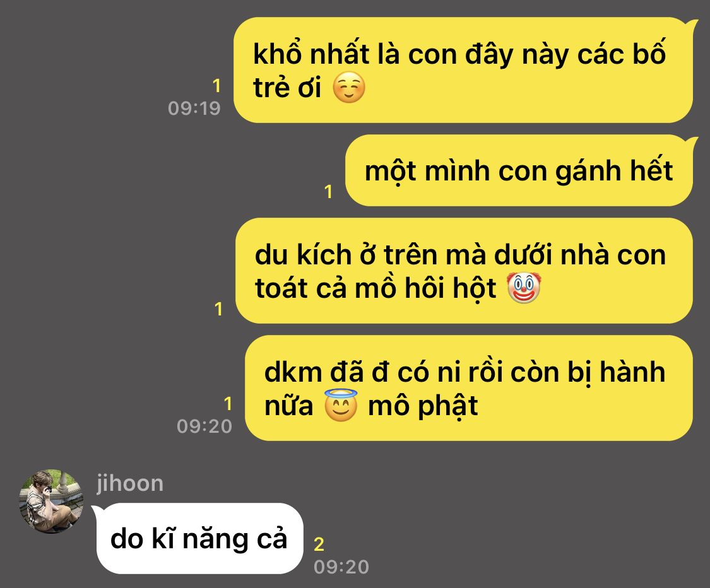Tap unread count 1 above the 09:19 timestamp
The image size is (710, 588).
coord(217,86)
